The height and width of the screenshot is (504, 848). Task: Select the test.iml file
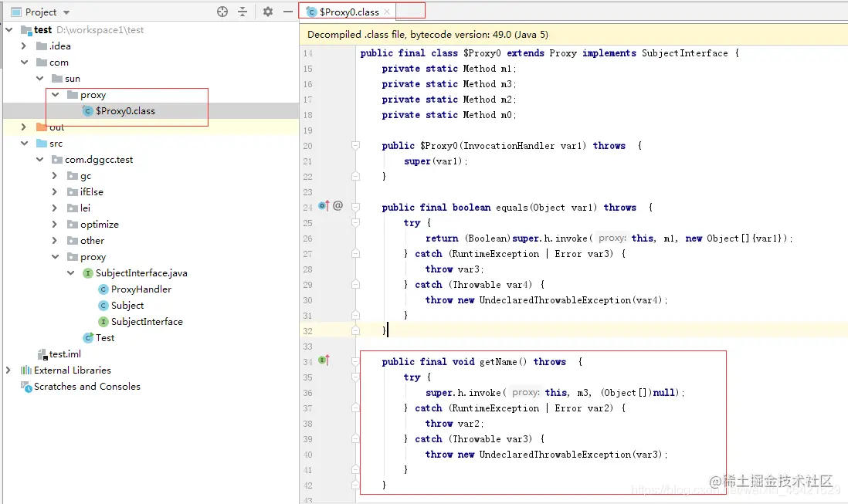pos(65,353)
